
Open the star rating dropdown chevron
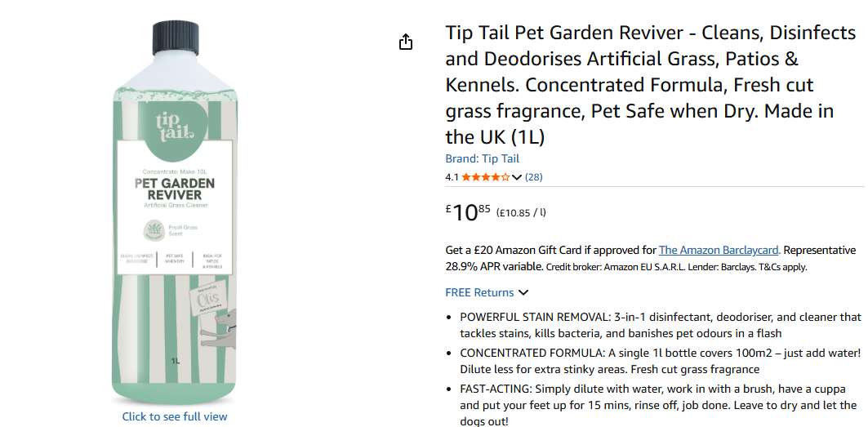(517, 177)
